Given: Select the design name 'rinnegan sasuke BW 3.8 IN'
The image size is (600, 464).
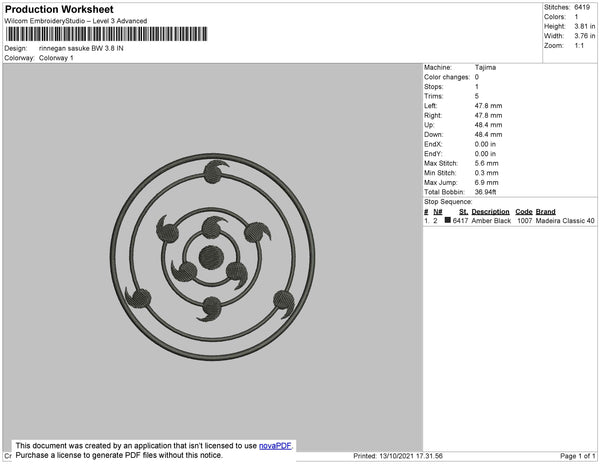Looking at the screenshot, I should (x=81, y=49).
